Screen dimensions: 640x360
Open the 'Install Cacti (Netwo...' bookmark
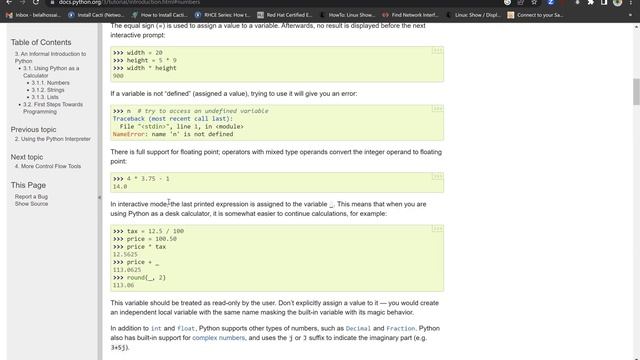point(96,15)
